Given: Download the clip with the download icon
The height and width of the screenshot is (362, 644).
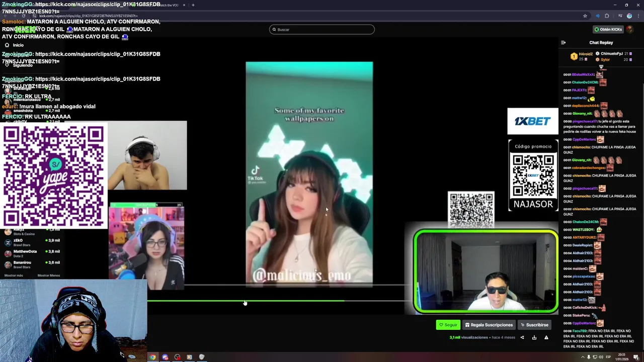Looking at the screenshot, I should 534,338.
